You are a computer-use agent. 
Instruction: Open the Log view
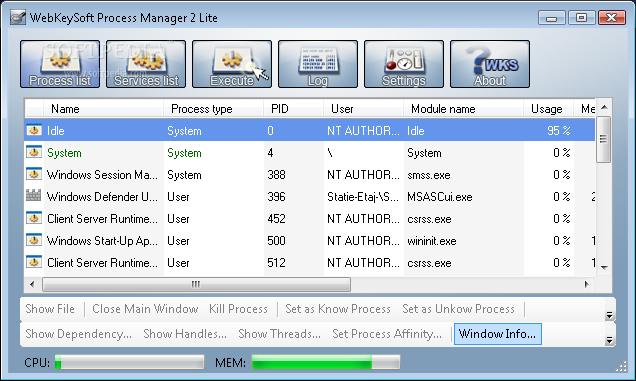[x=318, y=64]
